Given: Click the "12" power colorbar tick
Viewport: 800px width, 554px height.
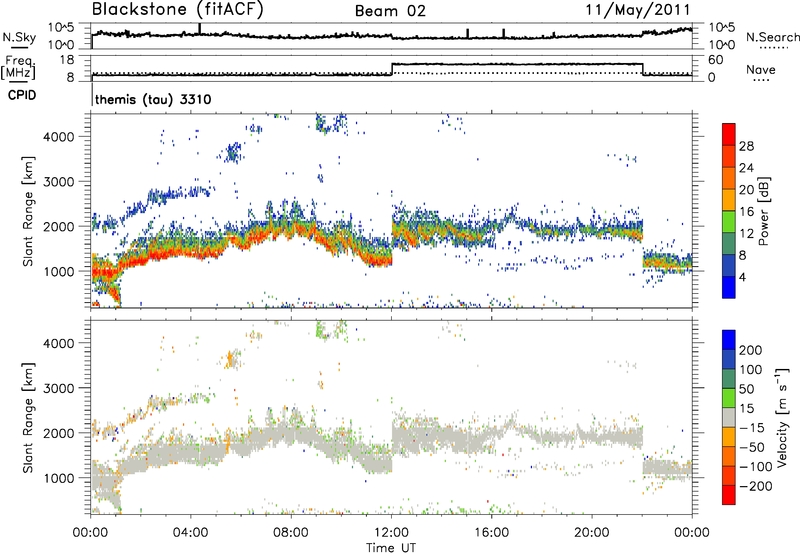Looking at the screenshot, I should [746, 234].
